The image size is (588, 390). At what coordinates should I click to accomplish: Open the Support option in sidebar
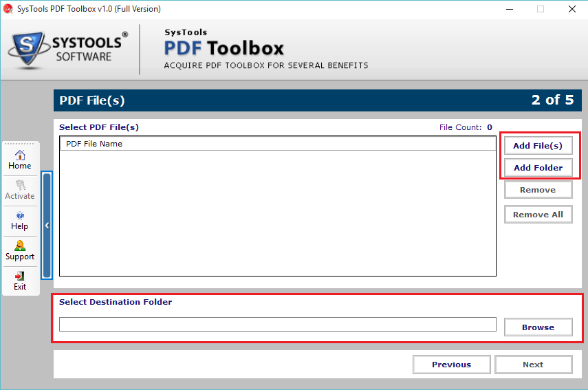pyautogui.click(x=20, y=251)
